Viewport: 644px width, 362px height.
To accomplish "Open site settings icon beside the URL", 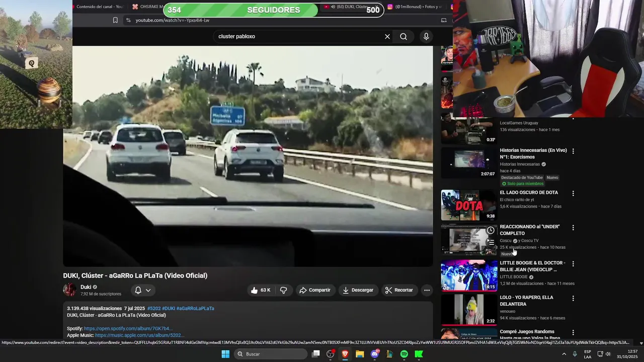I will tap(128, 20).
